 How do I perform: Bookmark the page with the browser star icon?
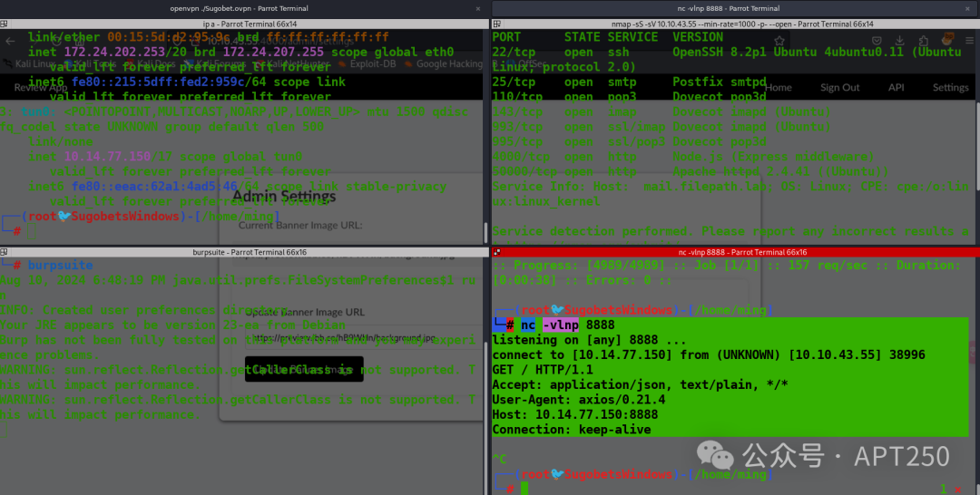pyautogui.click(x=779, y=41)
